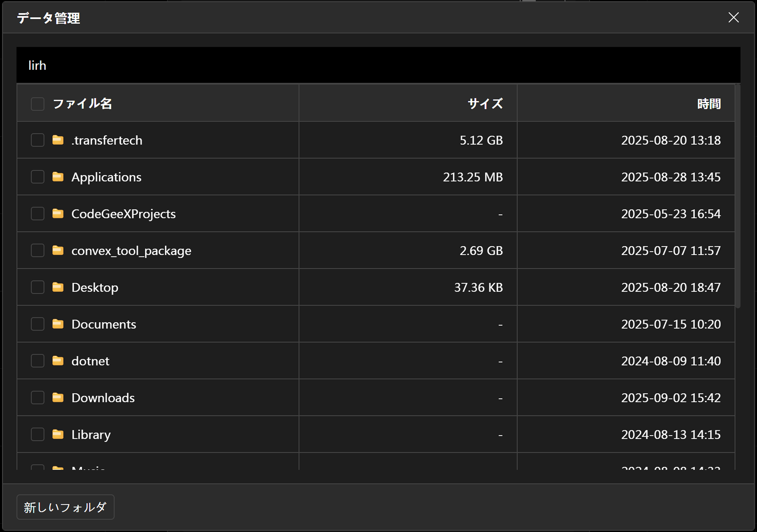The image size is (757, 532).
Task: Click the lirh path breadcrumb
Action: pos(37,66)
